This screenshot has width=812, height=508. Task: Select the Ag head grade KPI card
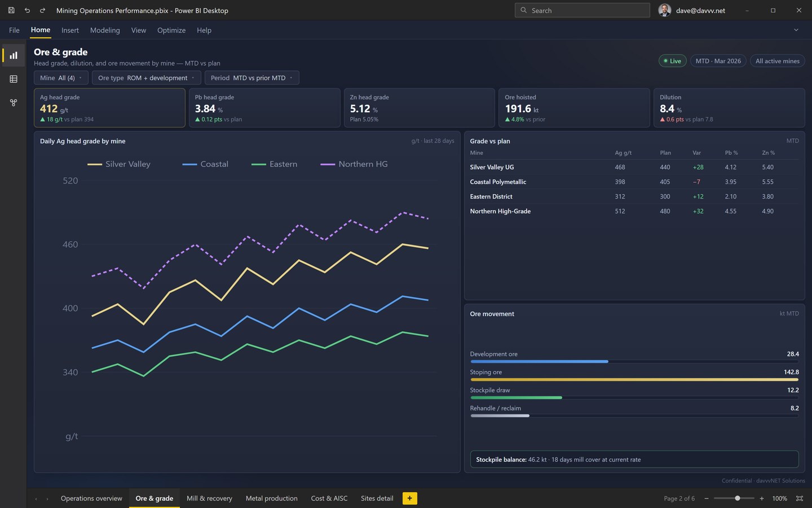pyautogui.click(x=109, y=107)
